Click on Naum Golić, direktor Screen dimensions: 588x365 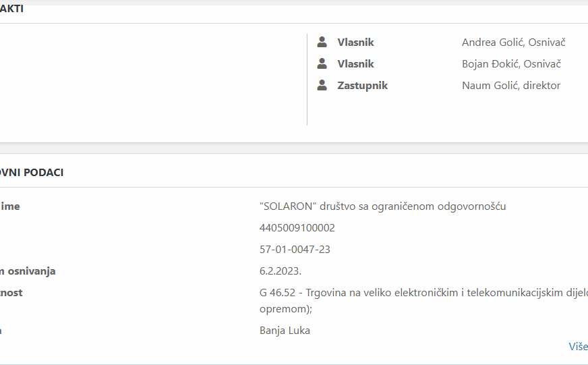tap(510, 86)
